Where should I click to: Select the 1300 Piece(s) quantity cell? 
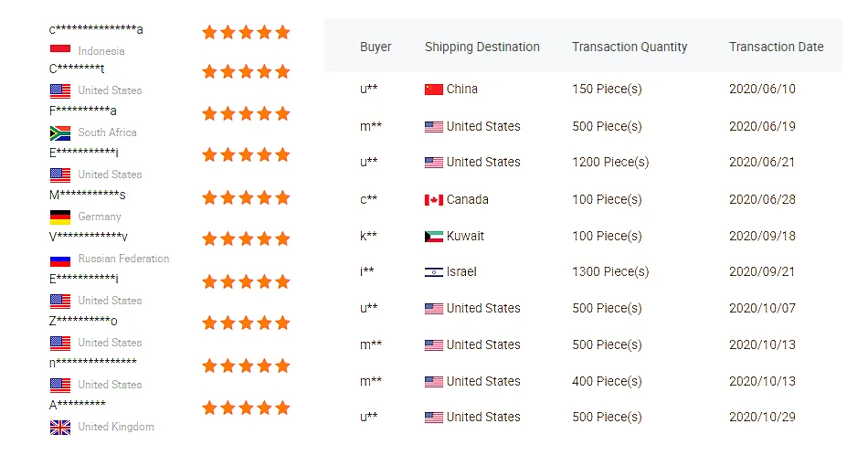610,271
